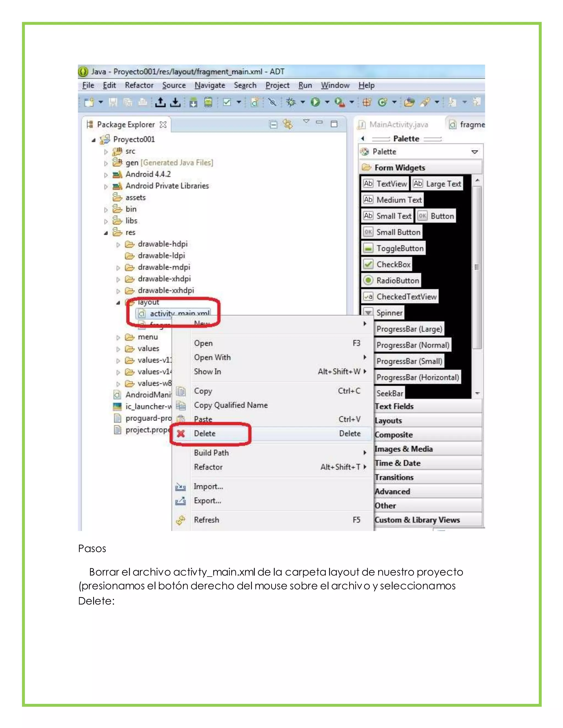Click the red Delete X icon in menu
This screenshot has width=563, height=728.
181,434
